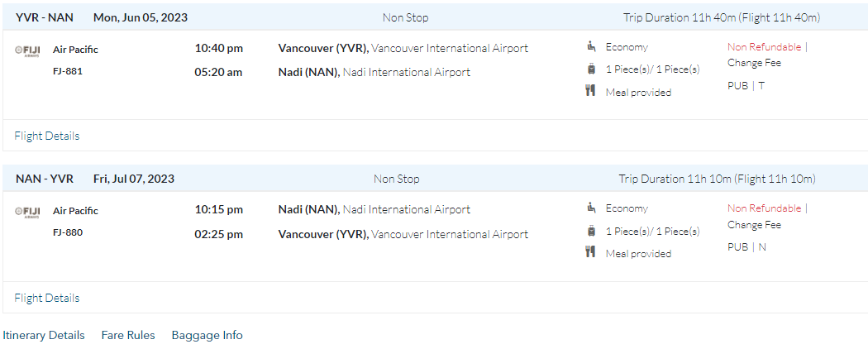This screenshot has width=868, height=349.
Task: Click the FJ-881 flight number
Action: (68, 71)
